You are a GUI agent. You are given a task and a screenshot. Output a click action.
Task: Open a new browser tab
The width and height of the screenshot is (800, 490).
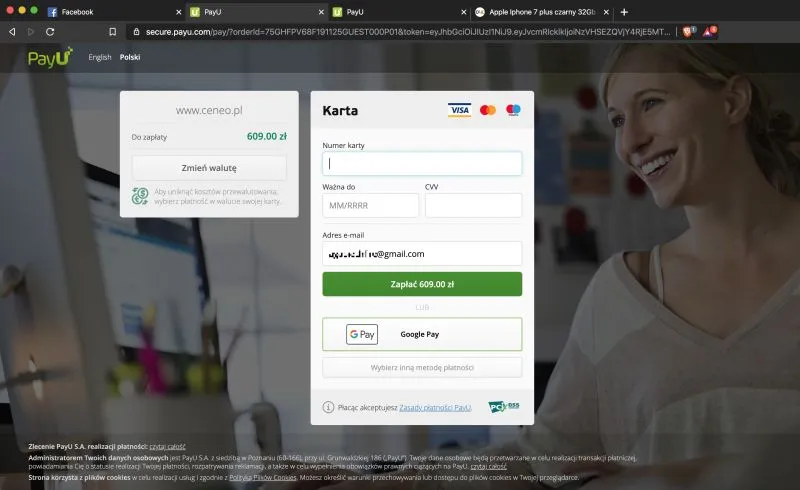pos(625,12)
